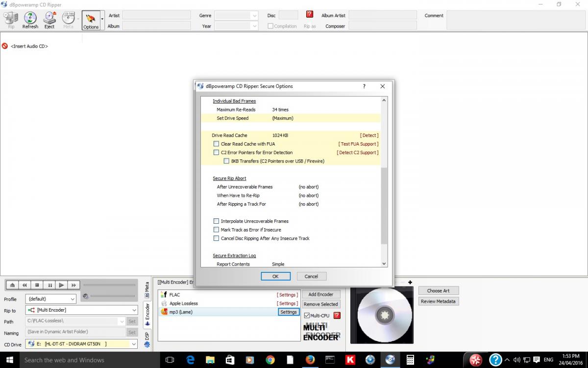Confirm Secure Options with the OK button

pyautogui.click(x=275, y=276)
